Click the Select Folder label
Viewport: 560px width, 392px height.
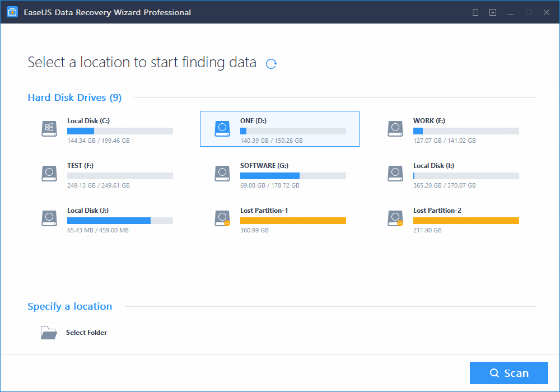point(86,333)
